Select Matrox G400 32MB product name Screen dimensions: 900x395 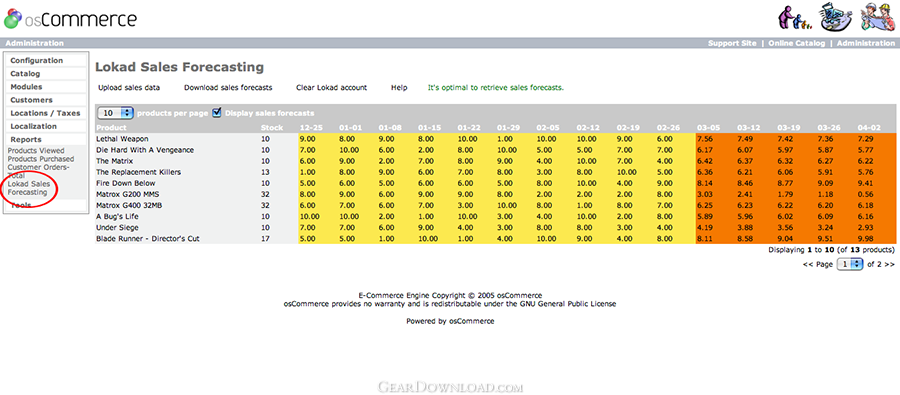[x=130, y=205]
